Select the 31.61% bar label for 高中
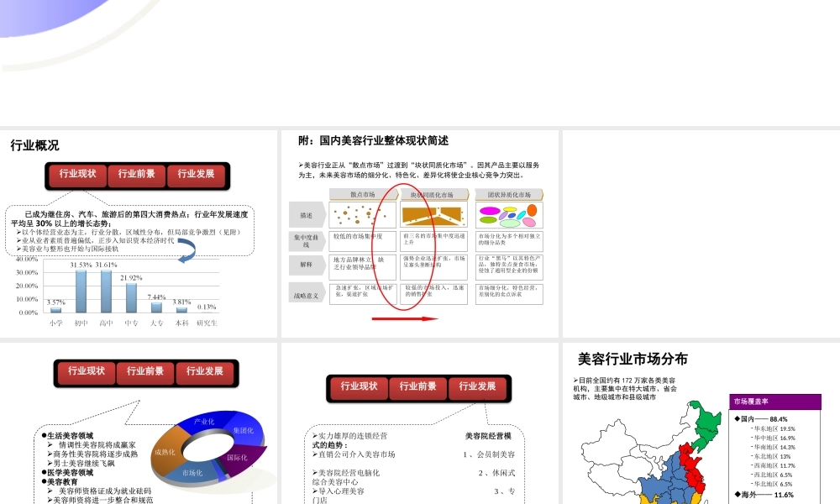This screenshot has height=504, width=840. (106, 265)
